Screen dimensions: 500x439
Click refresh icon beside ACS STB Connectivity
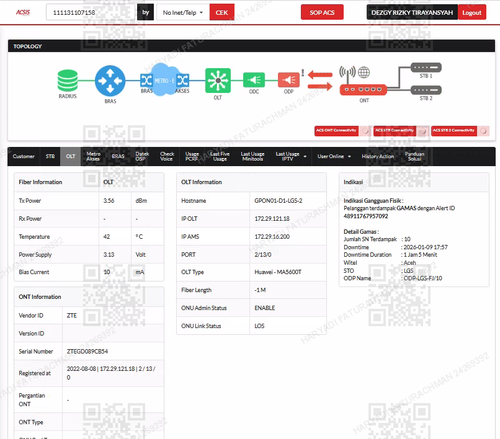423,131
